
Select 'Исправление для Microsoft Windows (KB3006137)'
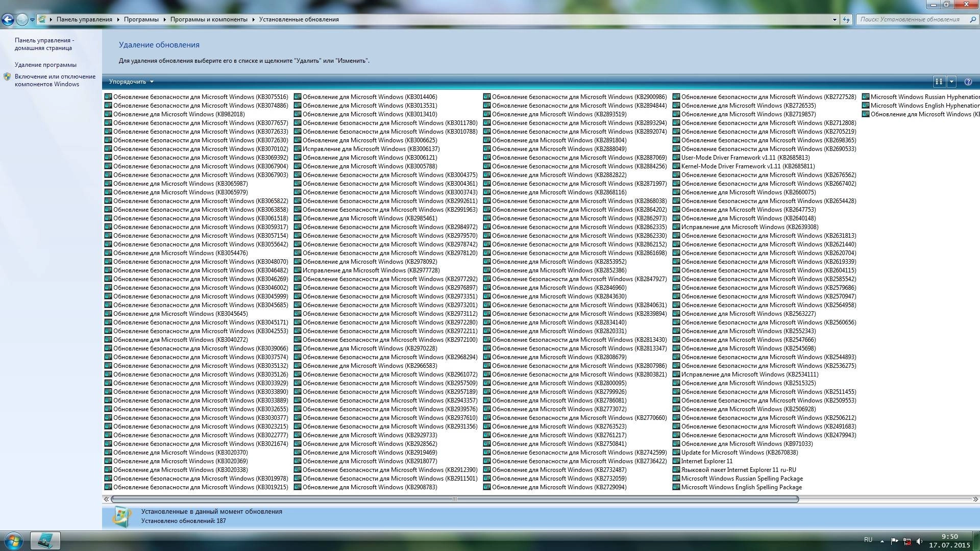(x=367, y=149)
